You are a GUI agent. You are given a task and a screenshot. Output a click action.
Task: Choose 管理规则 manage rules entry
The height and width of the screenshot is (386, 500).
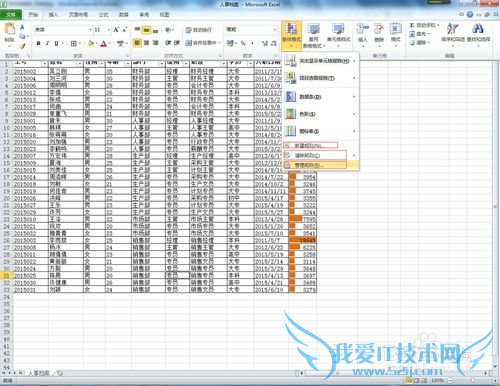click(x=321, y=165)
